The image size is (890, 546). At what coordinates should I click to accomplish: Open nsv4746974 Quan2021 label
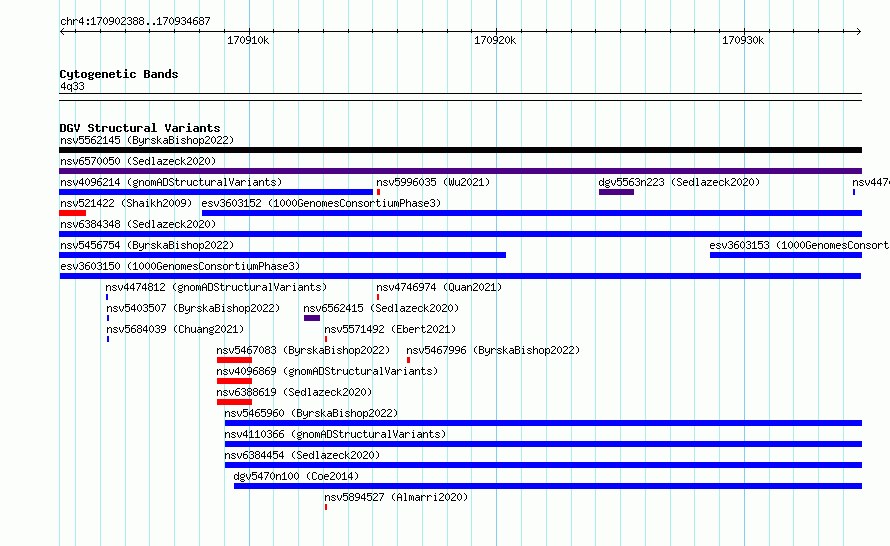pyautogui.click(x=439, y=287)
